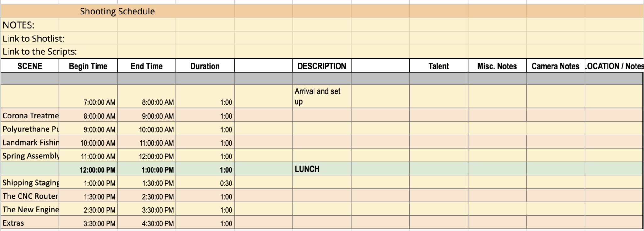This screenshot has width=644, height=231.
Task: Select the Shooting Schedule title cell
Action: coord(117,11)
